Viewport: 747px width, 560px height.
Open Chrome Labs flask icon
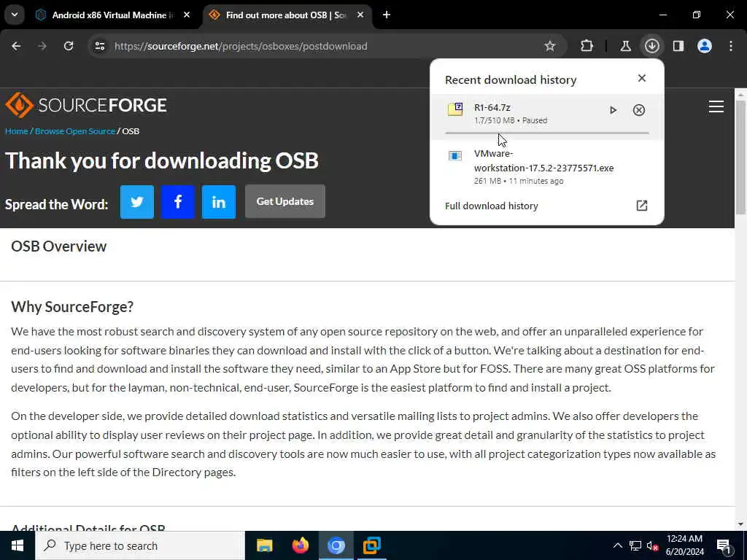click(625, 46)
